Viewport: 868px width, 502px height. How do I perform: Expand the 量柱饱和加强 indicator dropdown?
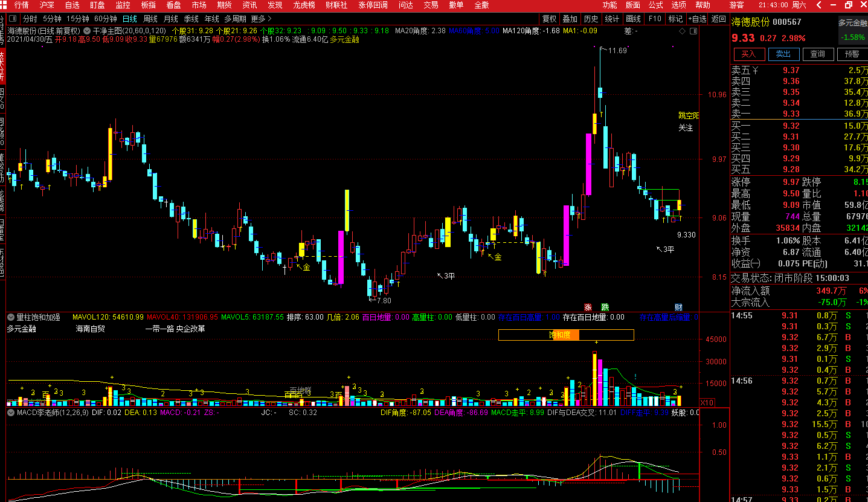pos(11,317)
